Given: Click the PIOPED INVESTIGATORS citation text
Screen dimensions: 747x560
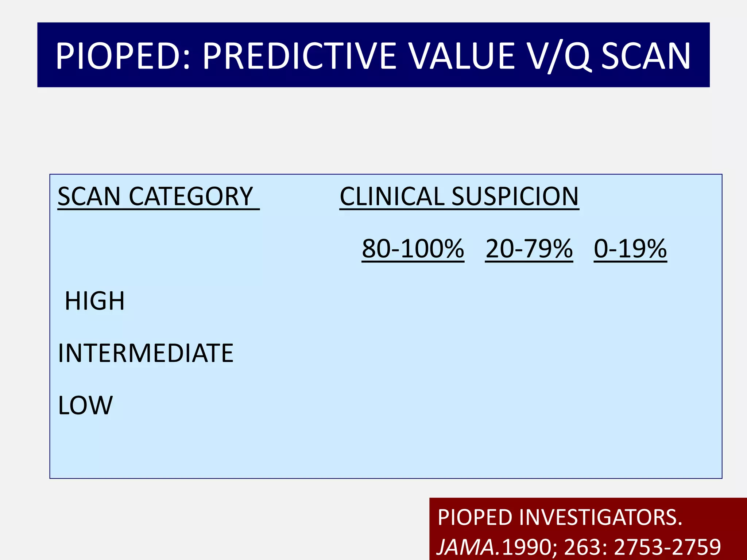Looking at the screenshot, I should [560, 517].
